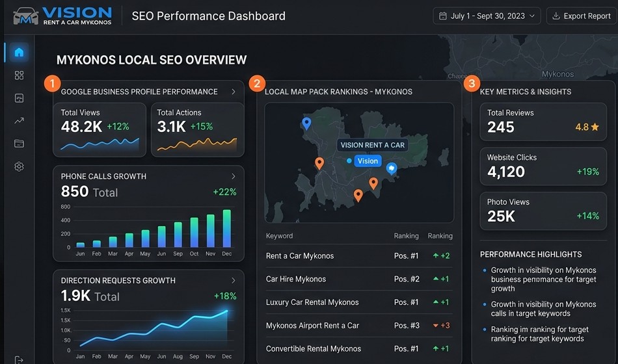Click the red +3 change for Mykonos Airport

442,326
